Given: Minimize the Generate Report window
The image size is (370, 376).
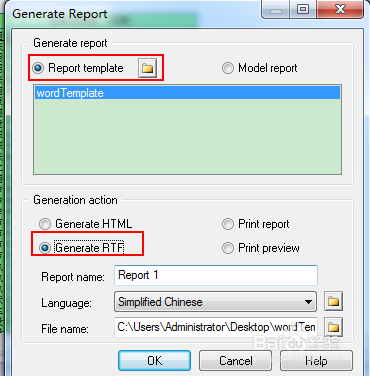Looking at the screenshot, I should (276, 9).
